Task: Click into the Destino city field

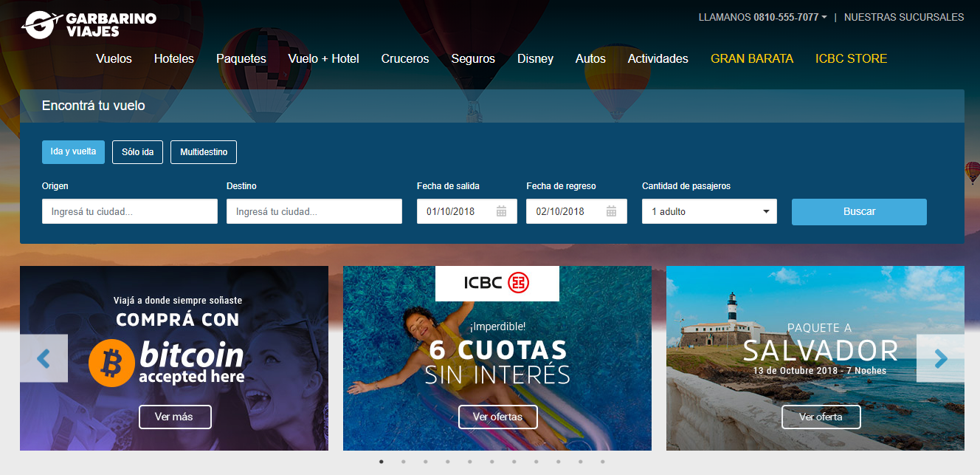Action: pyautogui.click(x=314, y=211)
